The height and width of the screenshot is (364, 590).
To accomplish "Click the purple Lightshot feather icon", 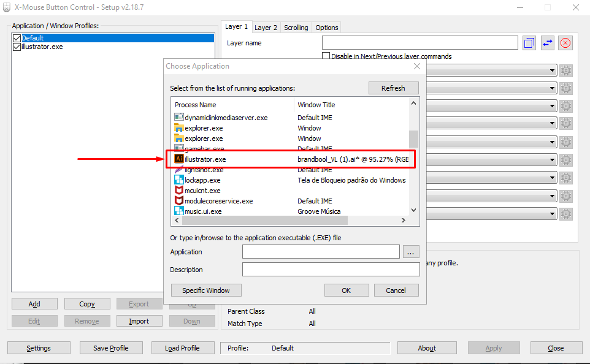I will (178, 170).
